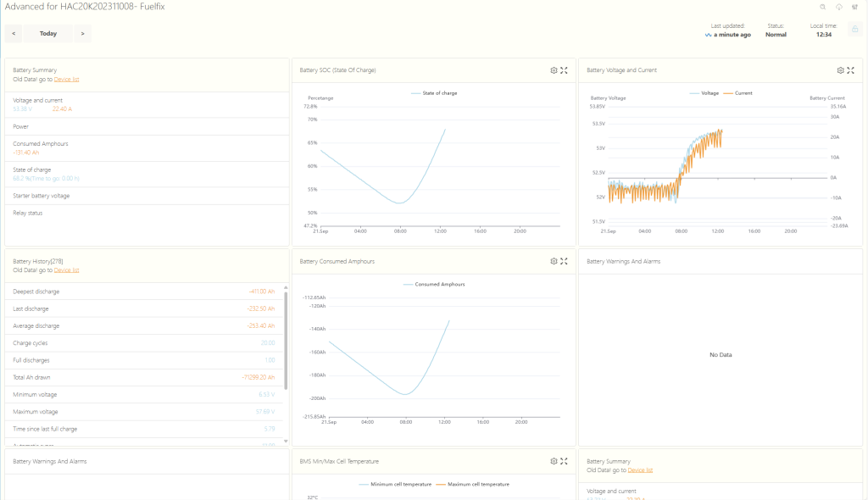
Task: Click the unlock padlock icon
Action: point(855,30)
